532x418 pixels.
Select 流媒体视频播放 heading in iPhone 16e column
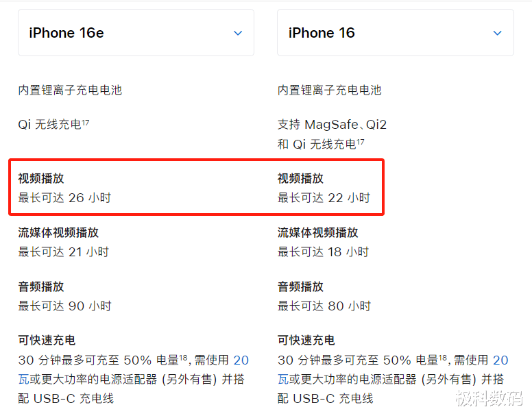point(58,232)
